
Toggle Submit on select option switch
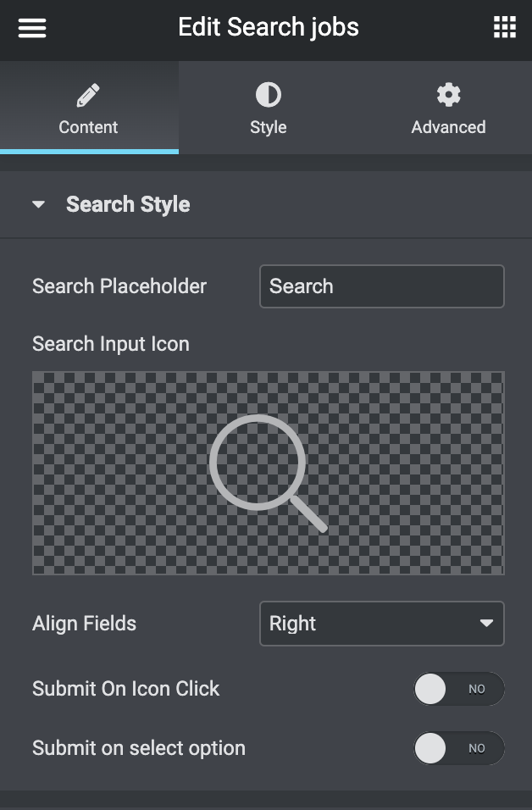click(x=458, y=748)
